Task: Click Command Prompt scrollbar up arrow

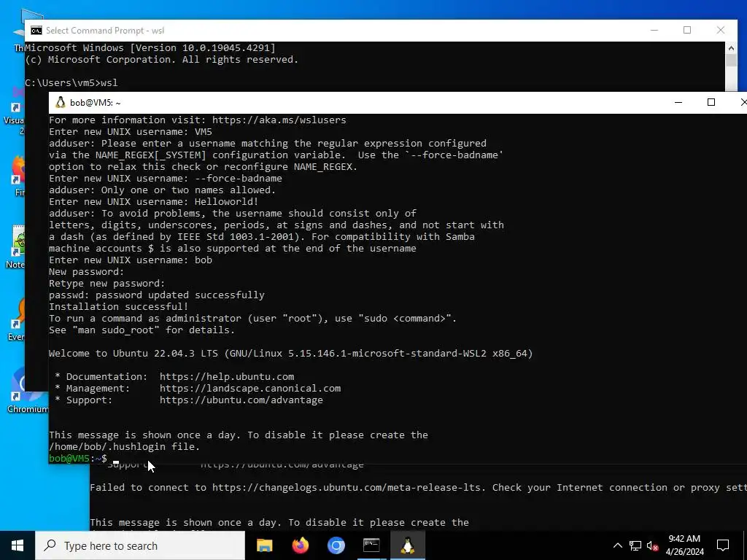Action: 731,47
